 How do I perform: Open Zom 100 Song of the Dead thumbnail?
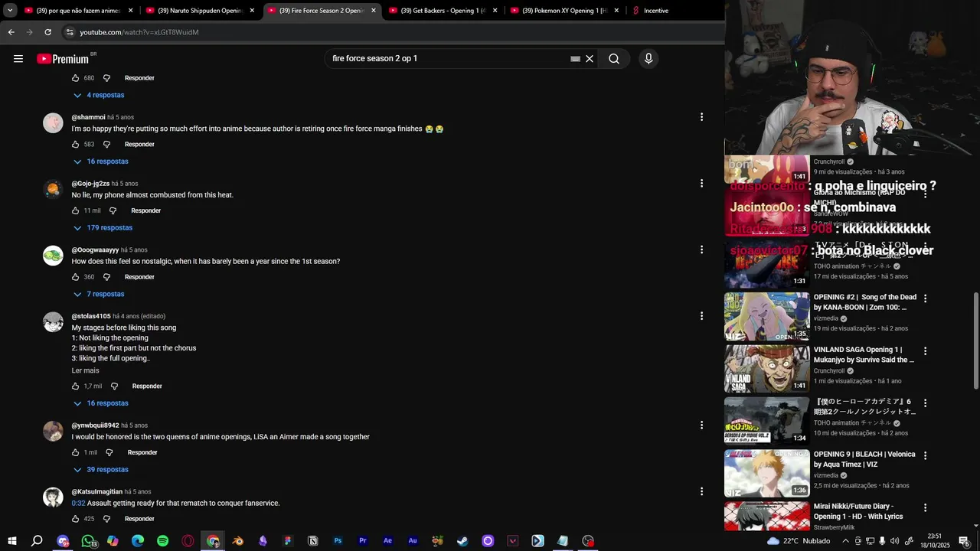pos(766,316)
